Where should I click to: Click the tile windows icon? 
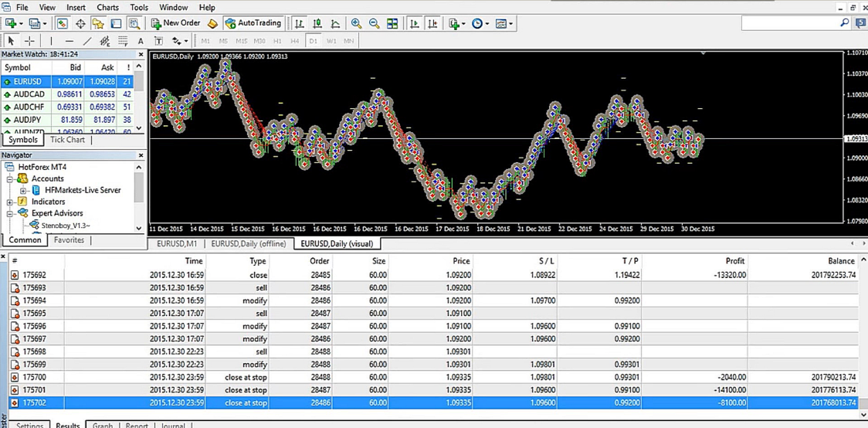click(x=392, y=24)
